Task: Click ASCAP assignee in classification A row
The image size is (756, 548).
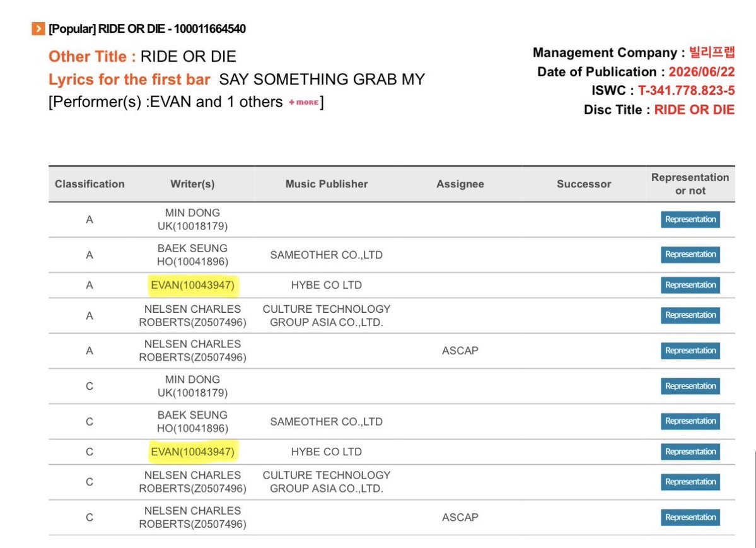Action: (x=460, y=351)
